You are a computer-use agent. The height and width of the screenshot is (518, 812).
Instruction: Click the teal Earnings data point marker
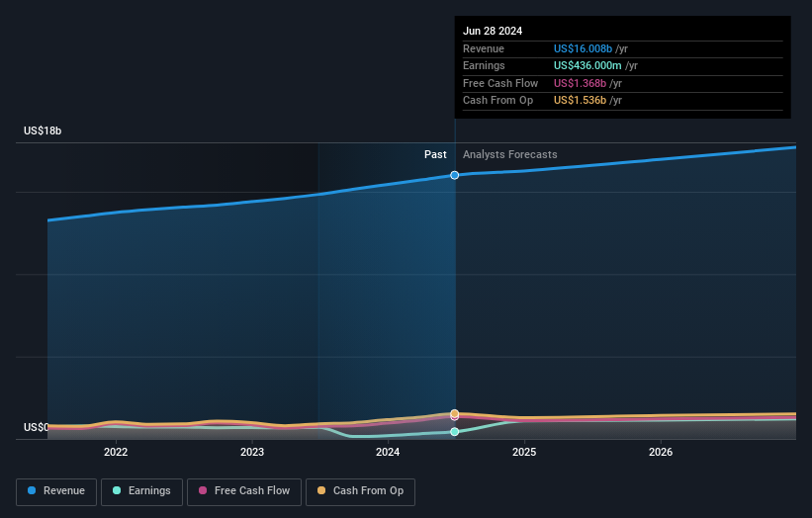455,432
